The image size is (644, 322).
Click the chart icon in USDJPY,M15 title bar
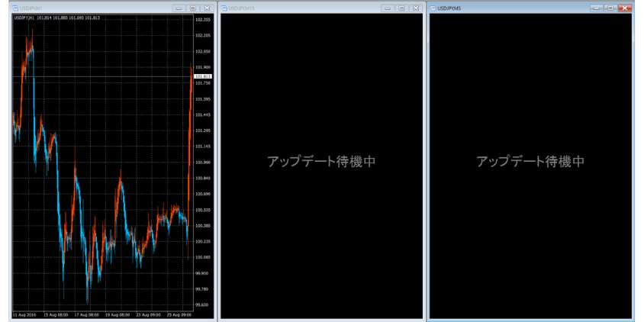[x=224, y=8]
